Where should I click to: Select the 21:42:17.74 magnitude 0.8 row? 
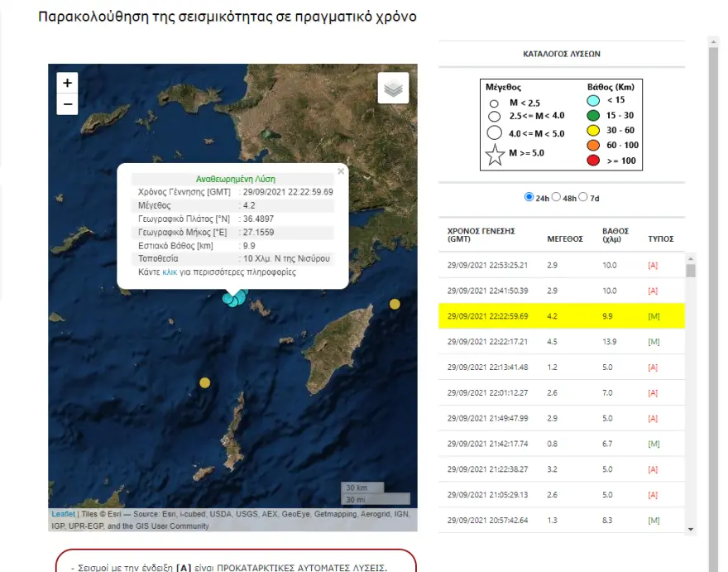coord(561,444)
